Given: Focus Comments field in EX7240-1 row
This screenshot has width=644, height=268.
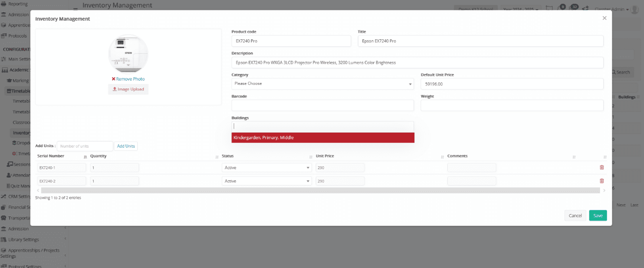Looking at the screenshot, I should coord(471,168).
